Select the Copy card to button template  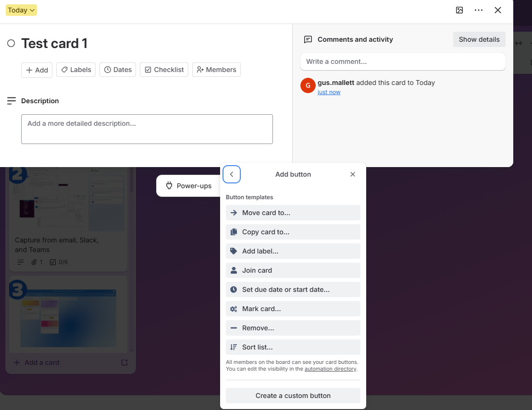click(293, 232)
